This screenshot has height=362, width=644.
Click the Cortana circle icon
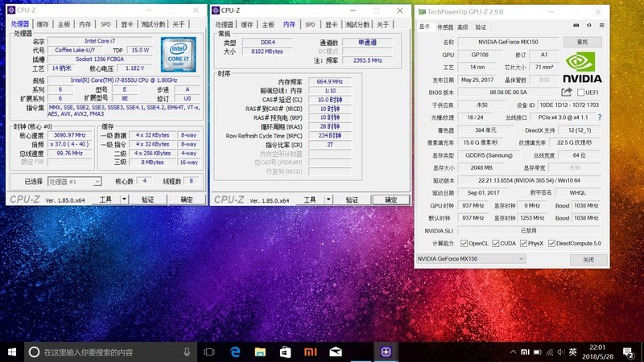coord(34,352)
